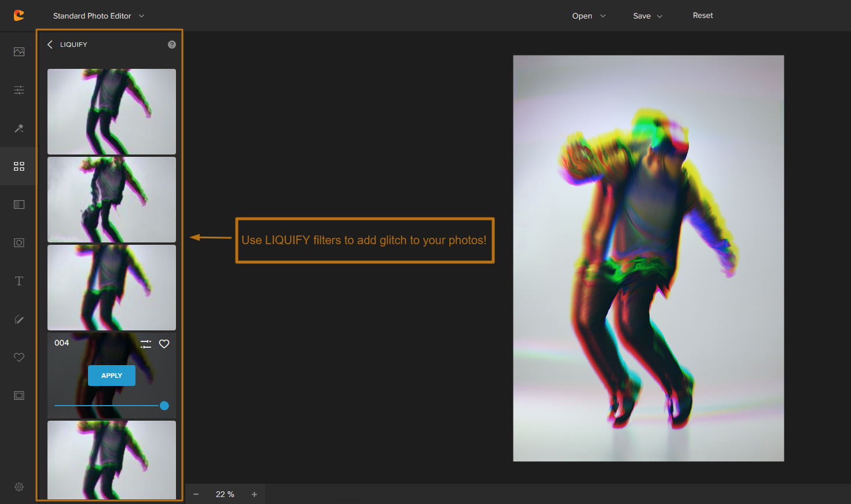
Task: Expand the Standard Photo Editor dropdown
Action: tap(98, 16)
